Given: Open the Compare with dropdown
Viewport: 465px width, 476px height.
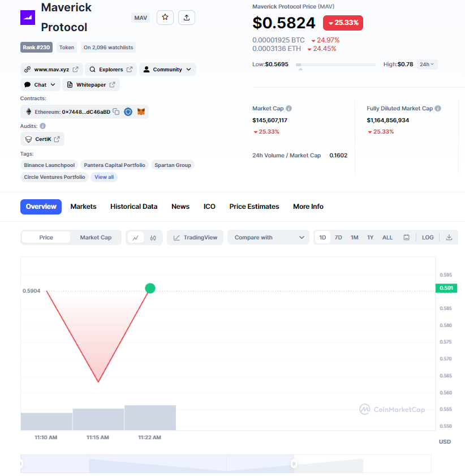Looking at the screenshot, I should point(269,238).
